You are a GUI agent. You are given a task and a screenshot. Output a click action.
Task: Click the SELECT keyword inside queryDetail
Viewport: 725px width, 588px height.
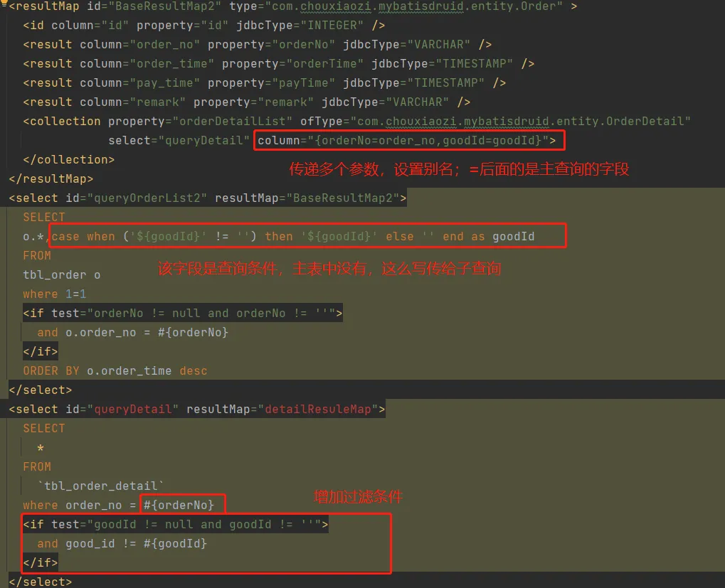coord(44,428)
